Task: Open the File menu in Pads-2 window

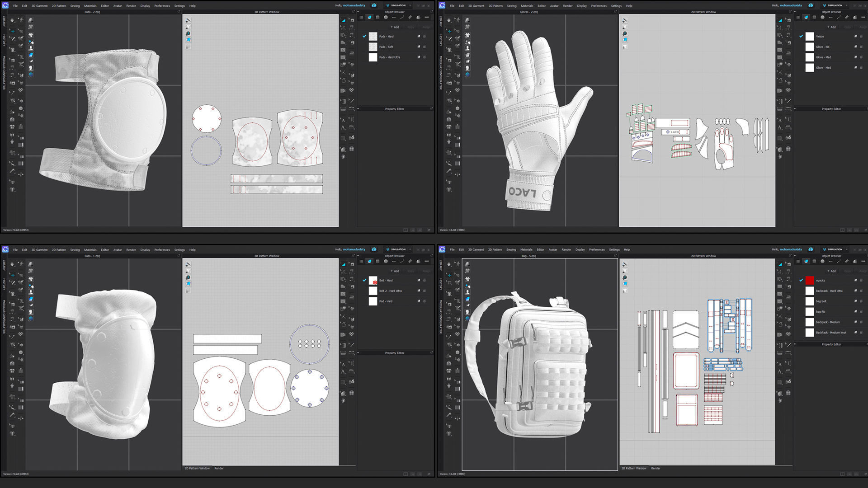Action: pos(15,6)
